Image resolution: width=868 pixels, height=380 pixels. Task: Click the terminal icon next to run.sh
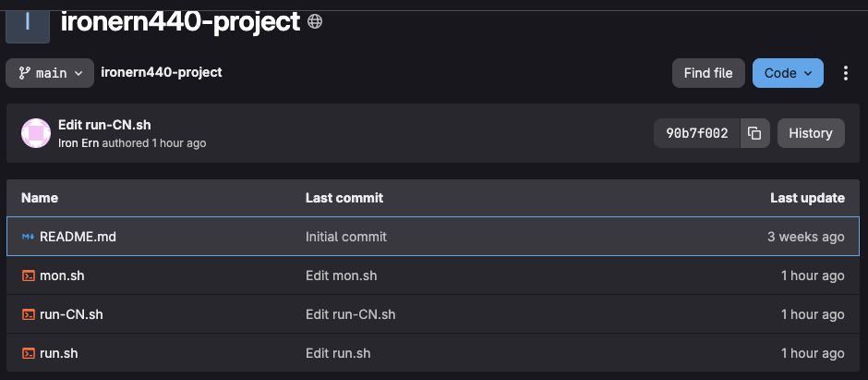[29, 353]
